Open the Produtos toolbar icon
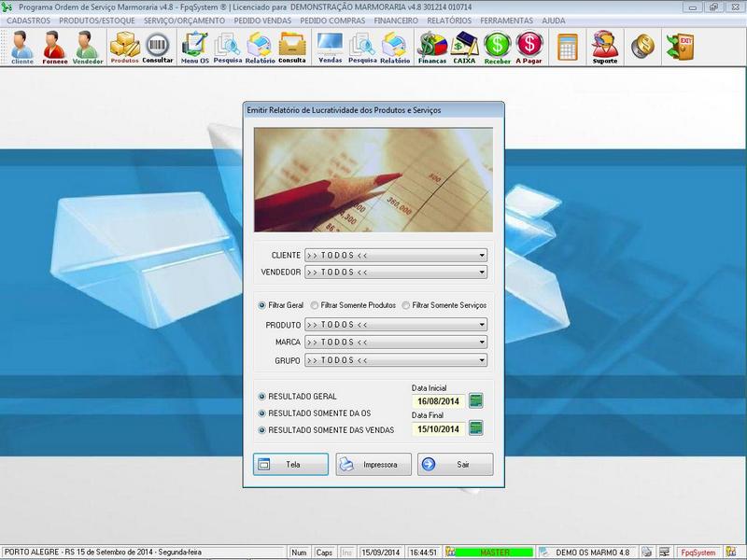Screen dimensions: 747x560 (x=124, y=47)
